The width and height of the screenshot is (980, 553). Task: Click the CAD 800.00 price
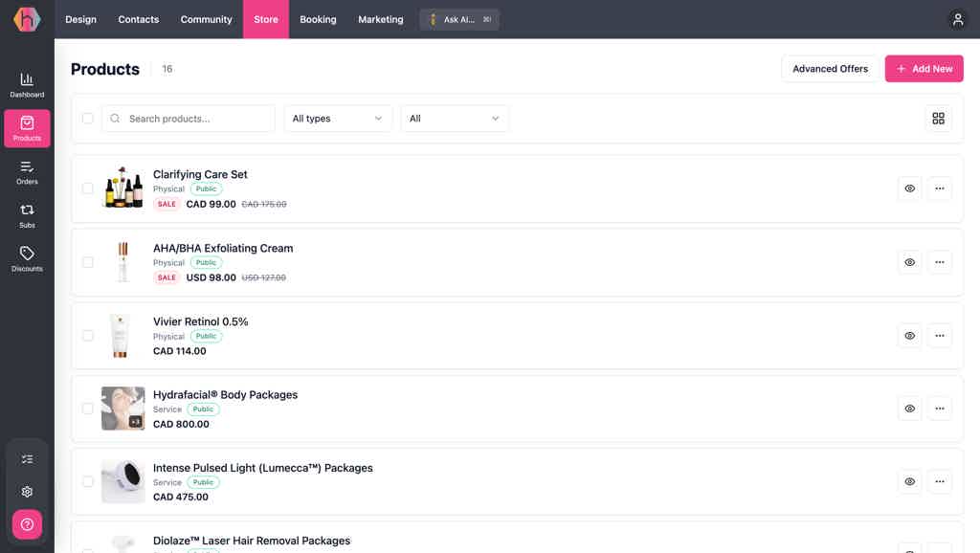tap(181, 424)
